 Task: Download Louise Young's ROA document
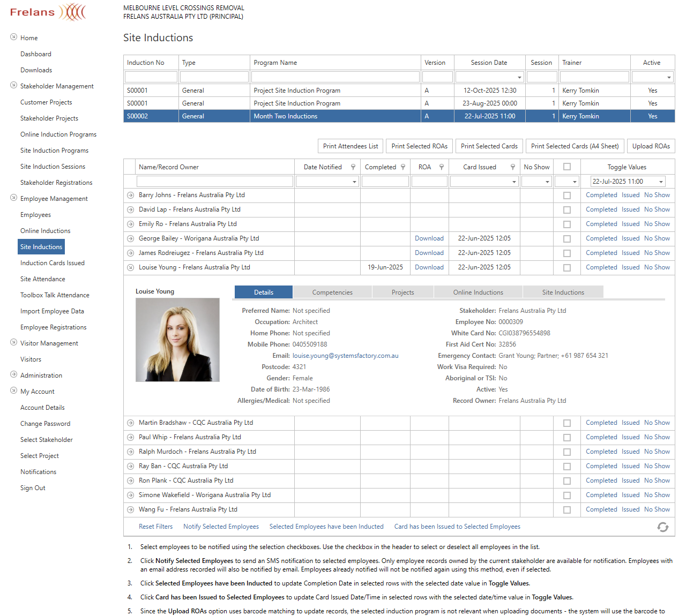[x=429, y=267]
